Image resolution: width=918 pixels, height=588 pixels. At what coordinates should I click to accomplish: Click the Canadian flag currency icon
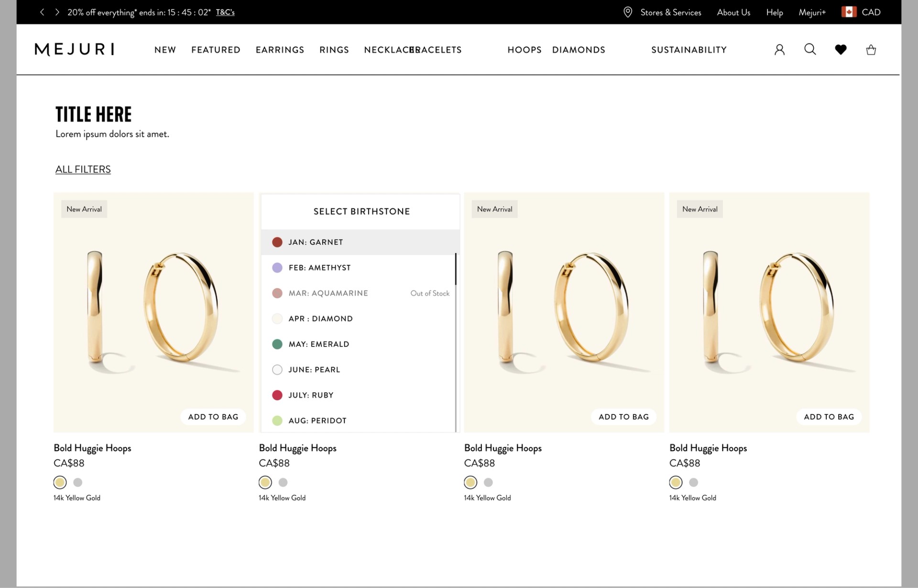(849, 12)
